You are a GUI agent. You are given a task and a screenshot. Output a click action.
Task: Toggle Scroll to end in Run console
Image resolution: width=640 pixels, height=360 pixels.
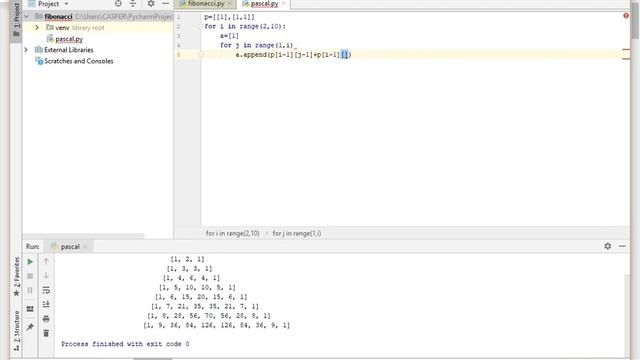(x=46, y=304)
